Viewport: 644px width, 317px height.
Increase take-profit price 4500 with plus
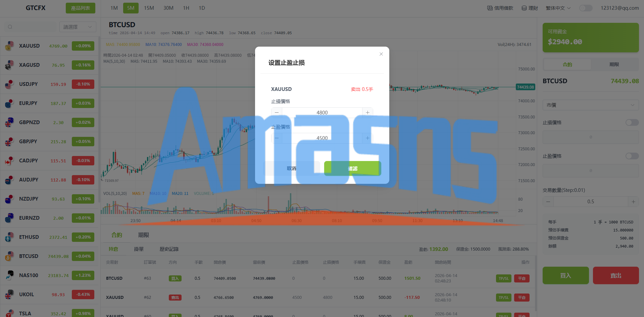367,138
